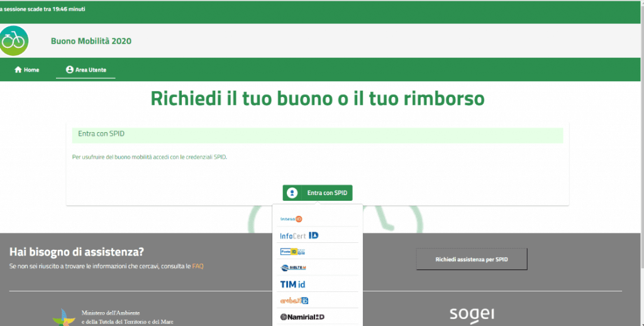Pick Namirial ID in provider list
The width and height of the screenshot is (644, 326).
point(302,317)
